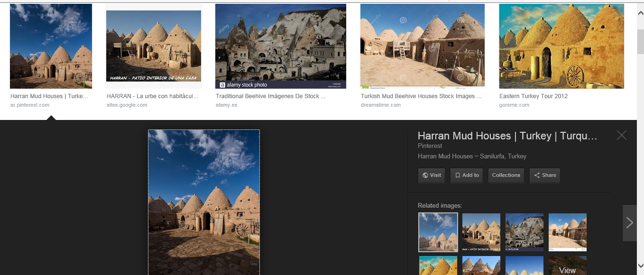This screenshot has width=644, height=275.
Task: Select the third related image of rock dwellings
Action: pos(524,232)
